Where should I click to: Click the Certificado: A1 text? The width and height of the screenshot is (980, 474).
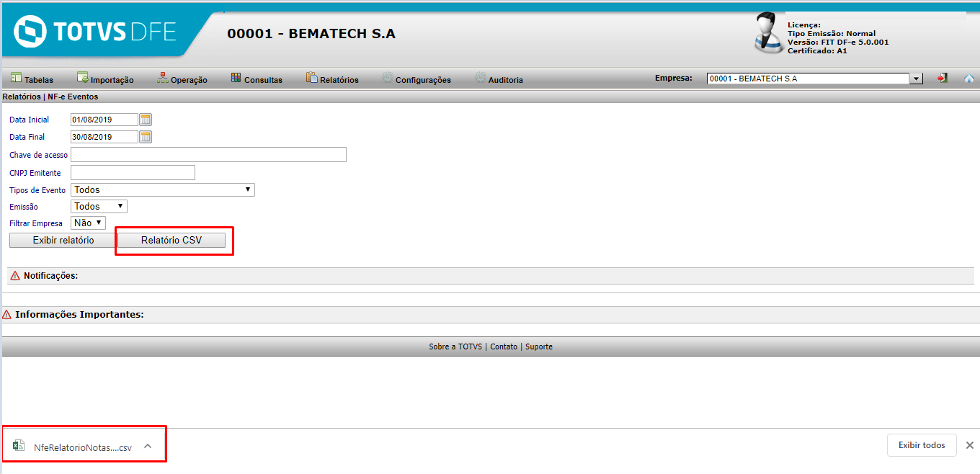817,51
